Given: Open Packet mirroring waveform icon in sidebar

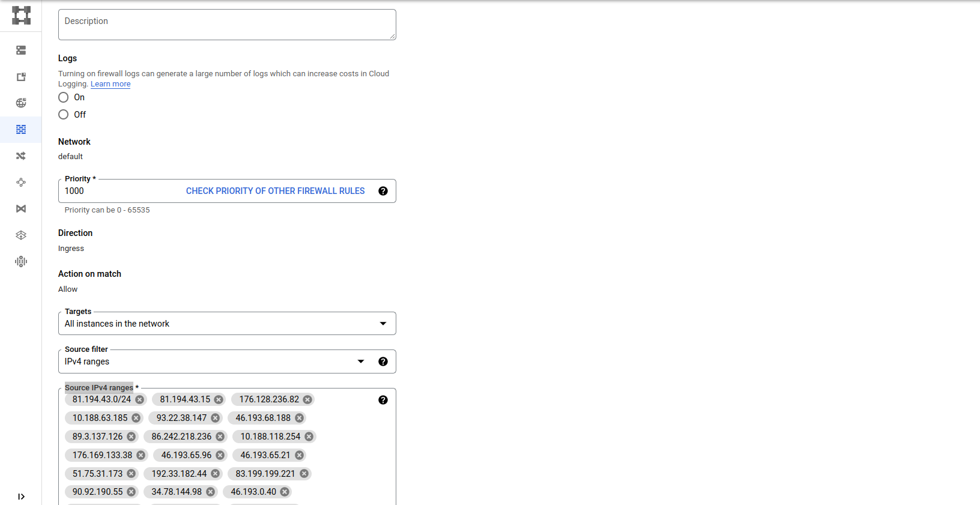Looking at the screenshot, I should point(21,262).
